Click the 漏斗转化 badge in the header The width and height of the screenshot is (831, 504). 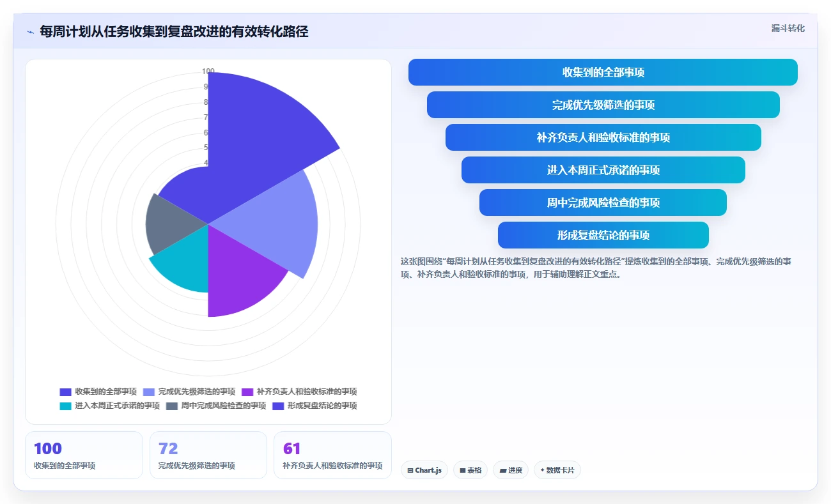(x=788, y=29)
